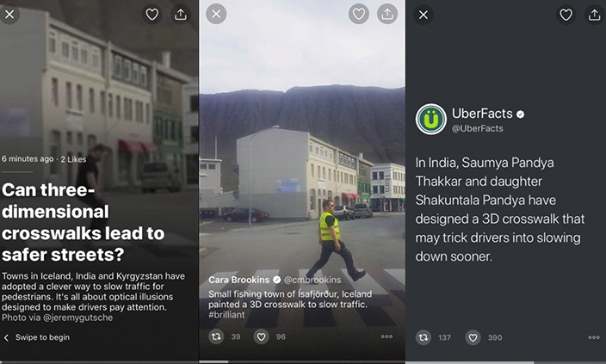
Task: Close the middle Cara Brookins tweet panel
Action: click(216, 14)
